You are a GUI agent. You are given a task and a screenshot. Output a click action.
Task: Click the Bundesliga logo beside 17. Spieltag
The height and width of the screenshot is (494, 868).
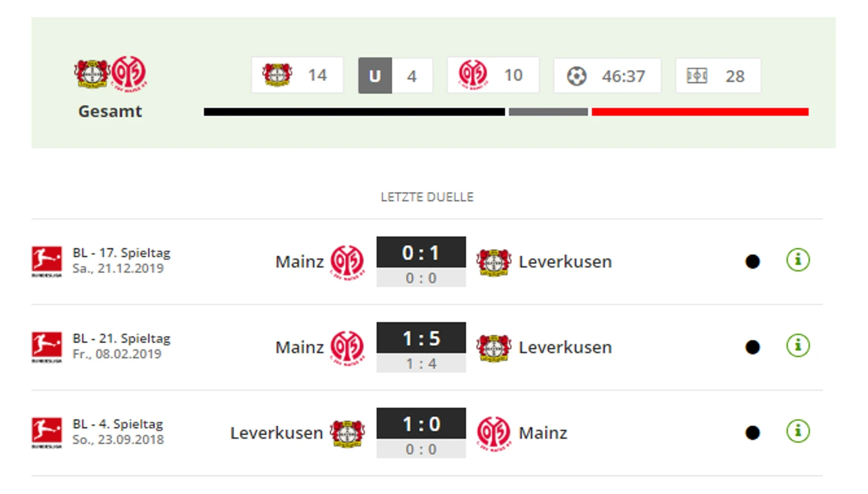tap(47, 262)
